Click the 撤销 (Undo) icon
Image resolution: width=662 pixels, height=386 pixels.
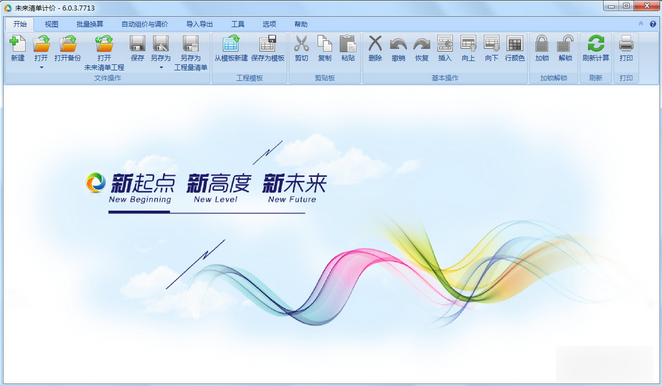[x=398, y=43]
